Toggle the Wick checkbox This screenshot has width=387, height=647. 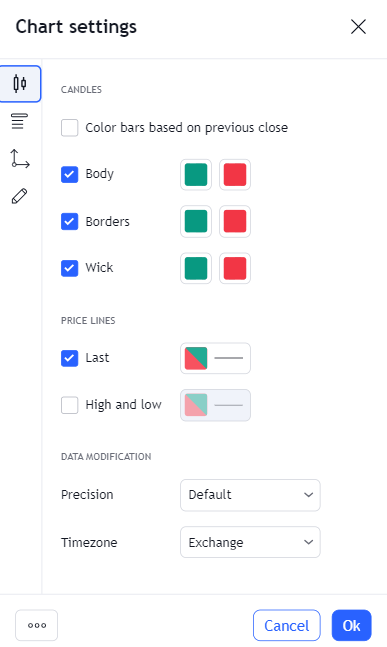(69, 268)
